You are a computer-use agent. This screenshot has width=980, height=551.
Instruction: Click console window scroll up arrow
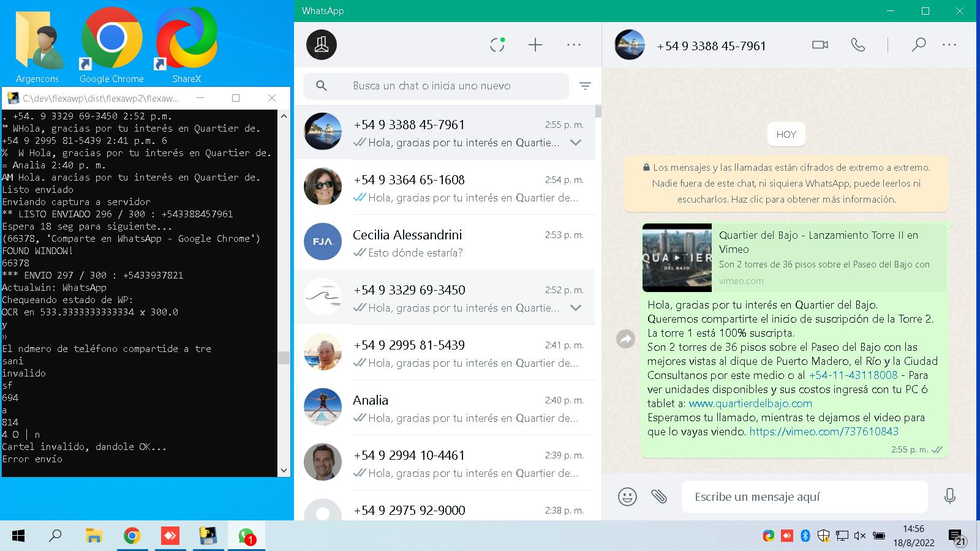tap(284, 116)
